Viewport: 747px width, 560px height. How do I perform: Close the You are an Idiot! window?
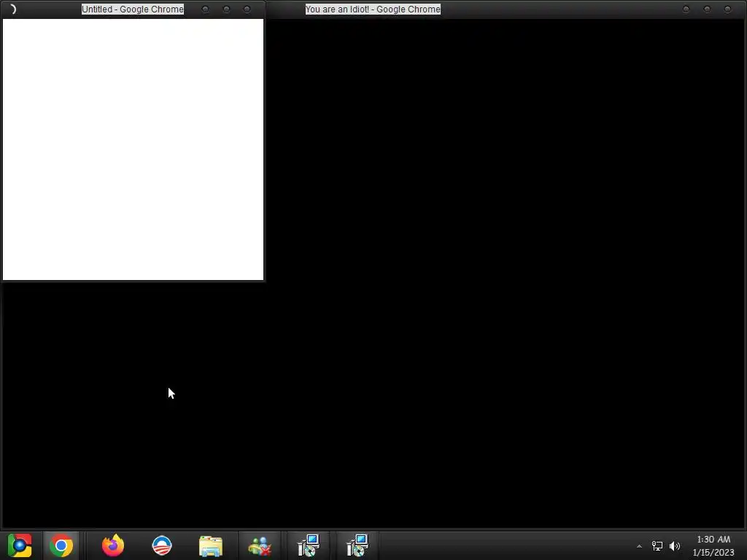pos(727,9)
